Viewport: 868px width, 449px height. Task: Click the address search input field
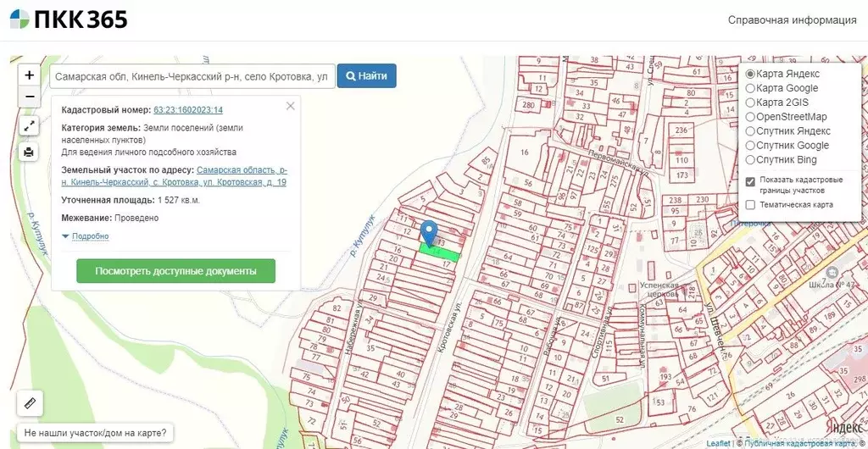tap(192, 76)
